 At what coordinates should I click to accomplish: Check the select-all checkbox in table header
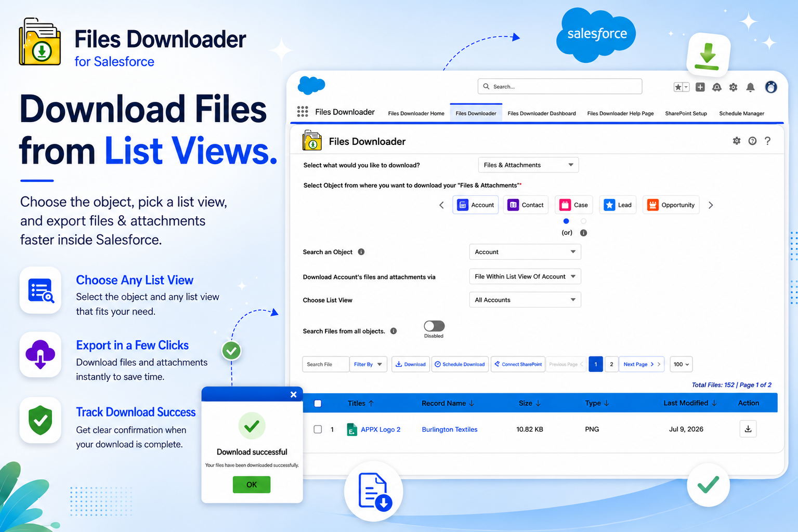tap(318, 403)
